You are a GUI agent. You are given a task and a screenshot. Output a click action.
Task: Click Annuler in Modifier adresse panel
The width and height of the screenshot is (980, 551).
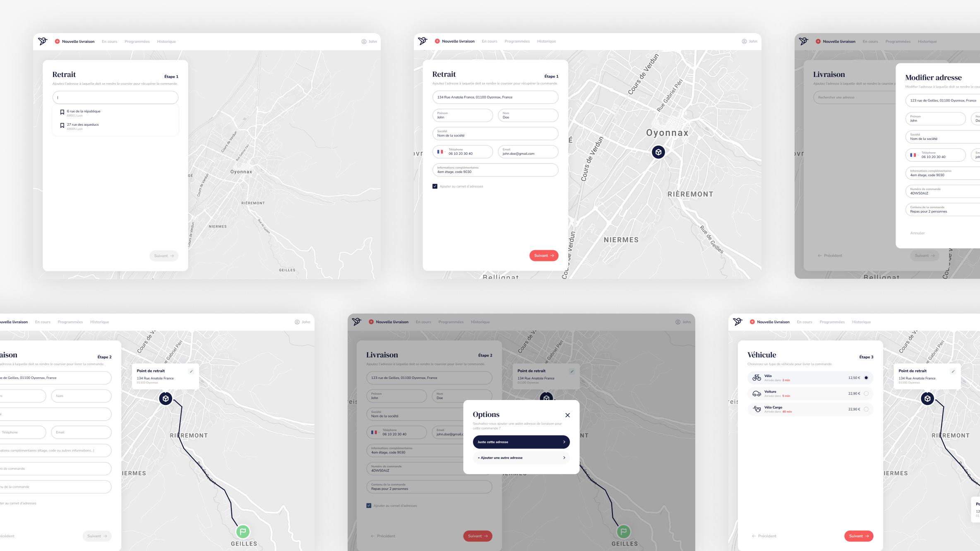click(917, 233)
